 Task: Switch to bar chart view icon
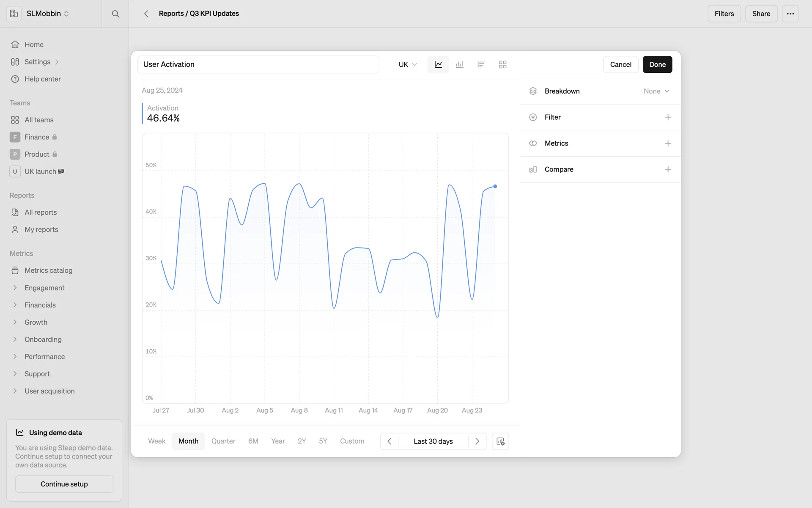point(460,64)
